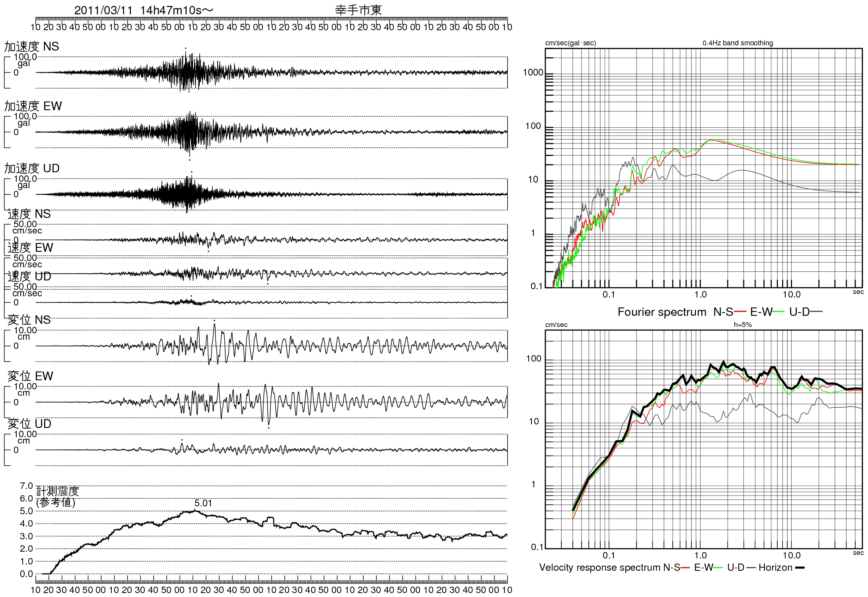Click the 加速度 UD waveform title
The height and width of the screenshot is (597, 868).
[32, 168]
